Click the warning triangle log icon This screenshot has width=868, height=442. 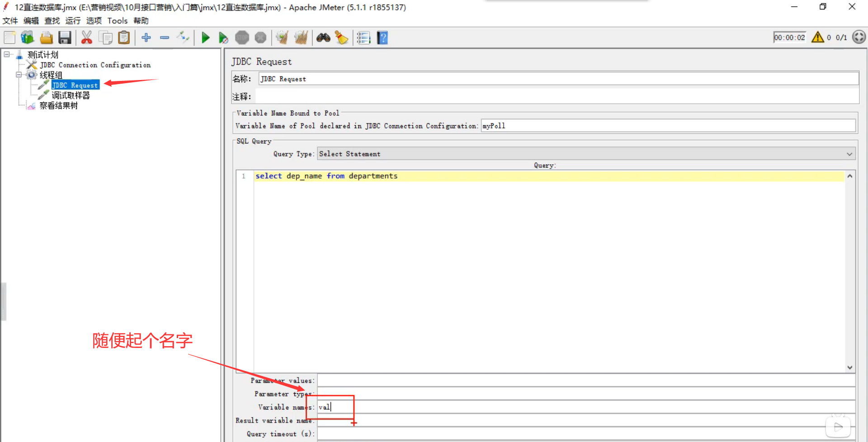click(817, 37)
